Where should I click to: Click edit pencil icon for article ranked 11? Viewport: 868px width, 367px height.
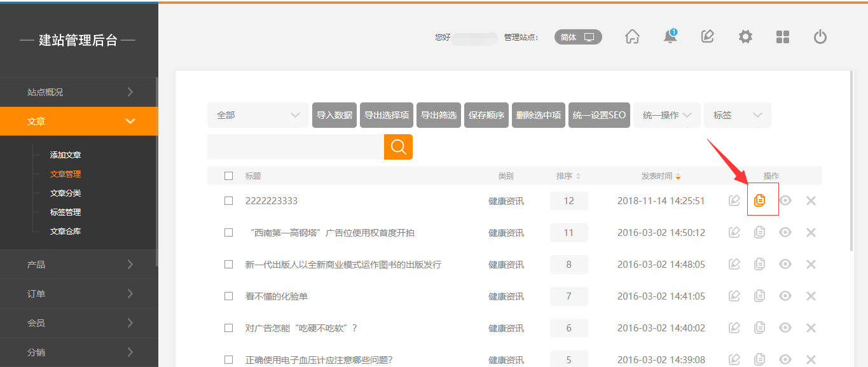(x=734, y=232)
